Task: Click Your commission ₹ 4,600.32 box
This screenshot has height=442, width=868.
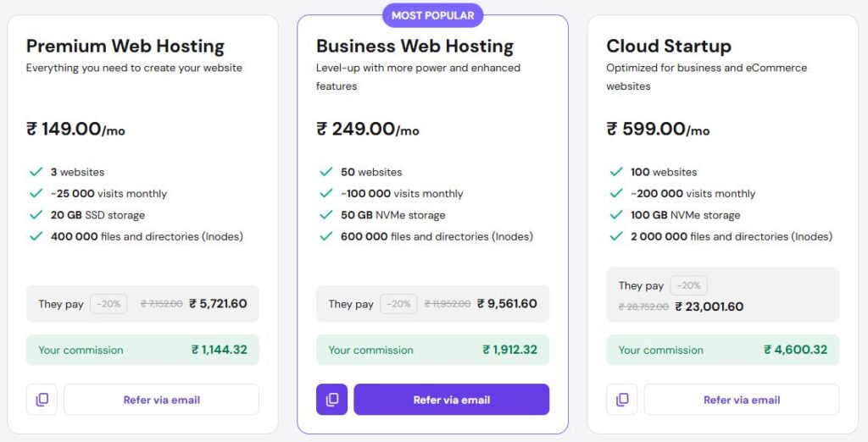Action: [722, 350]
